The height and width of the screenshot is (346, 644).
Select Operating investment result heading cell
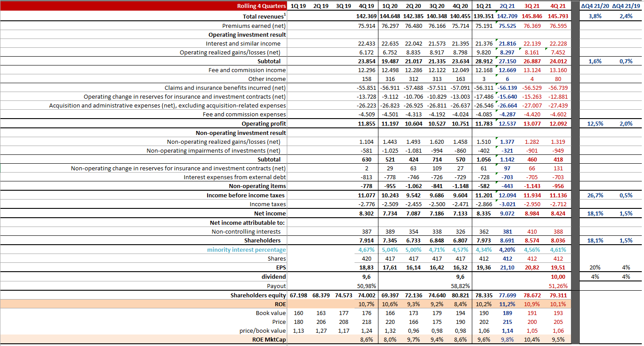[247, 35]
